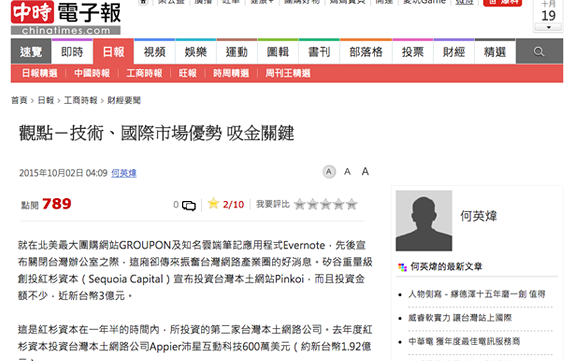This screenshot has width=575, height=361.
Task: Open the 速覽 menu tab
Action: 31,52
